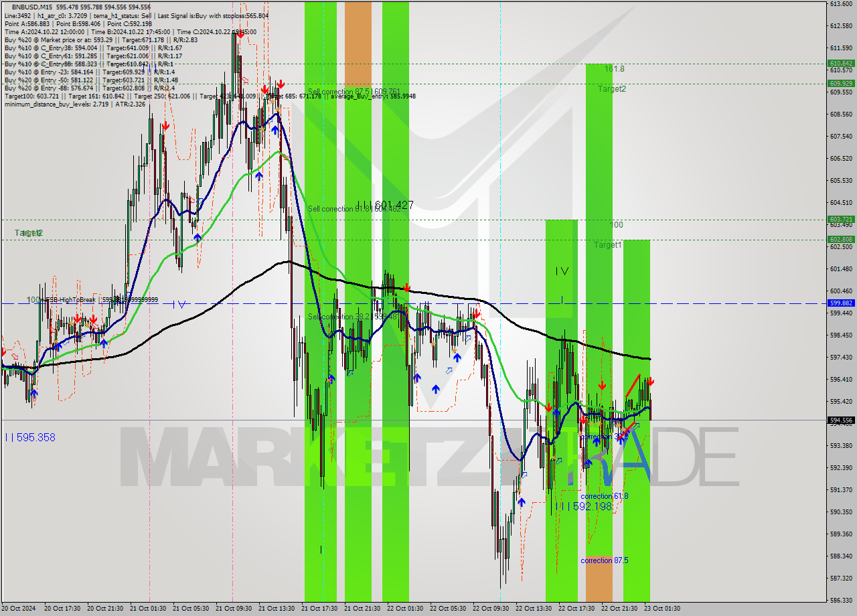857x616 pixels.
Task: Select the I I I 601.427 wave label
Action: [x=385, y=205]
